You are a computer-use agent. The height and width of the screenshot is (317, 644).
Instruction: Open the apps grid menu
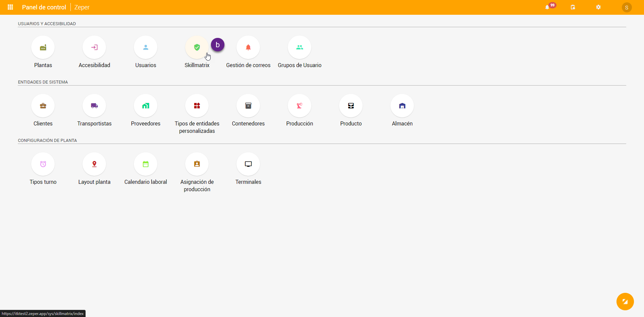coord(10,7)
